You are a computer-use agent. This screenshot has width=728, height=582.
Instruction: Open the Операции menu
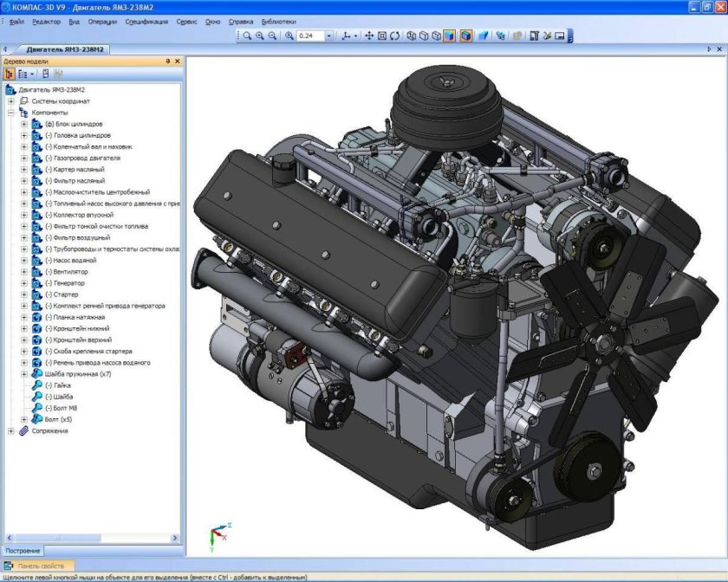coord(102,20)
